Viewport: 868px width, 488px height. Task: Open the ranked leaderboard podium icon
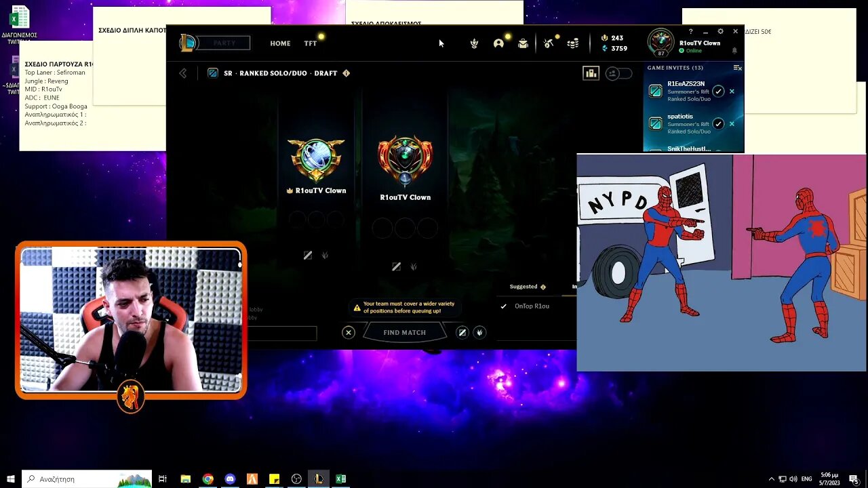(x=591, y=73)
